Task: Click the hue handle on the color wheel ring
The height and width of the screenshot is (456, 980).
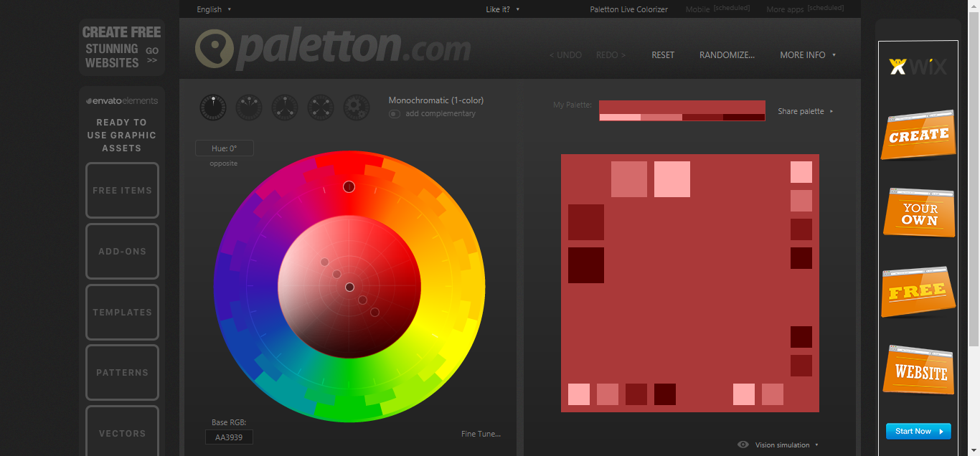Action: 349,186
